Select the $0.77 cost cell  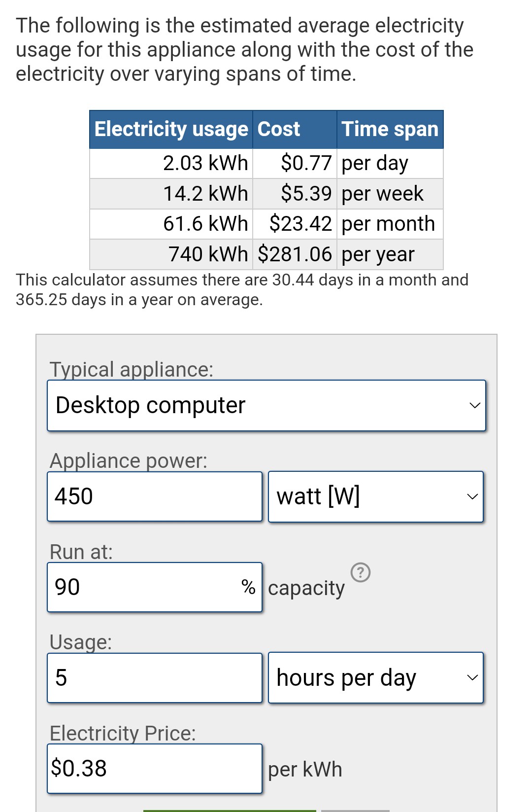295,163
